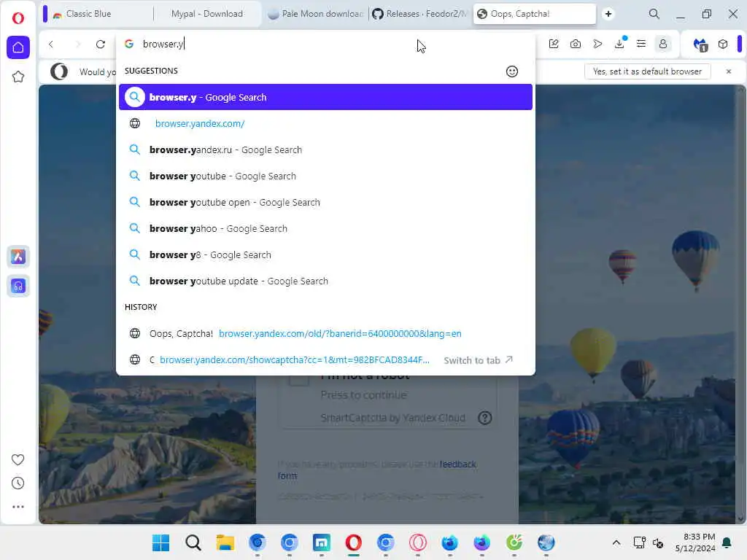Open notifications bell in tray

pyautogui.click(x=727, y=542)
